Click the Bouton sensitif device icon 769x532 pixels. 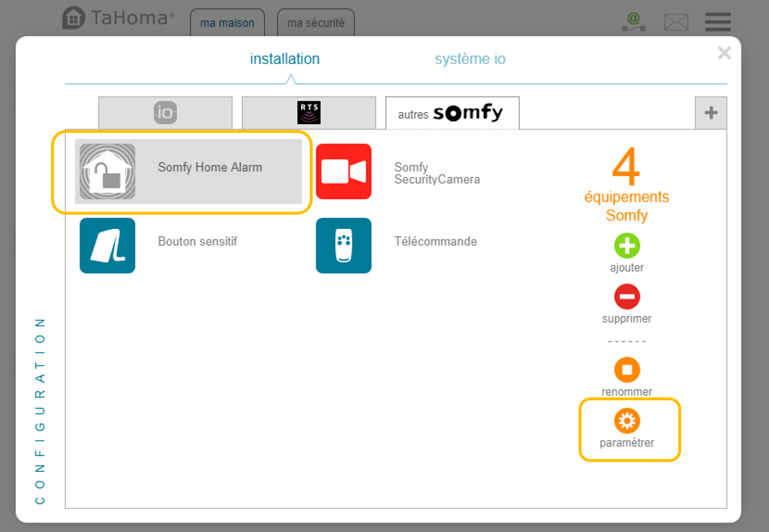tap(107, 246)
